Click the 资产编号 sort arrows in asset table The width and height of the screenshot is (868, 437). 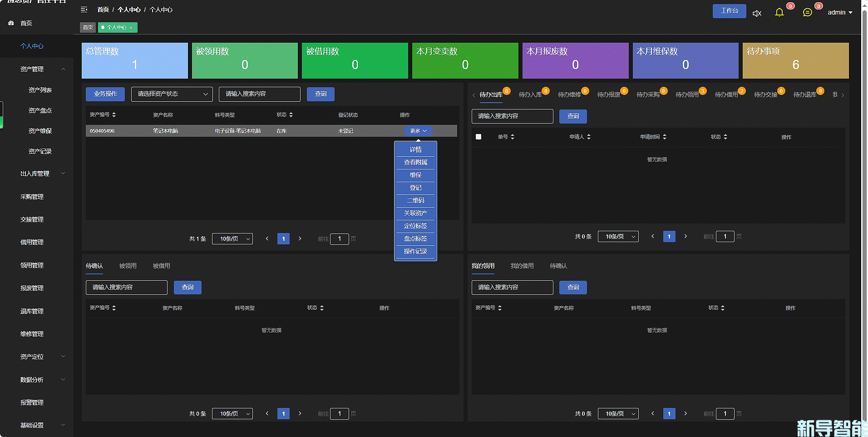(x=114, y=115)
